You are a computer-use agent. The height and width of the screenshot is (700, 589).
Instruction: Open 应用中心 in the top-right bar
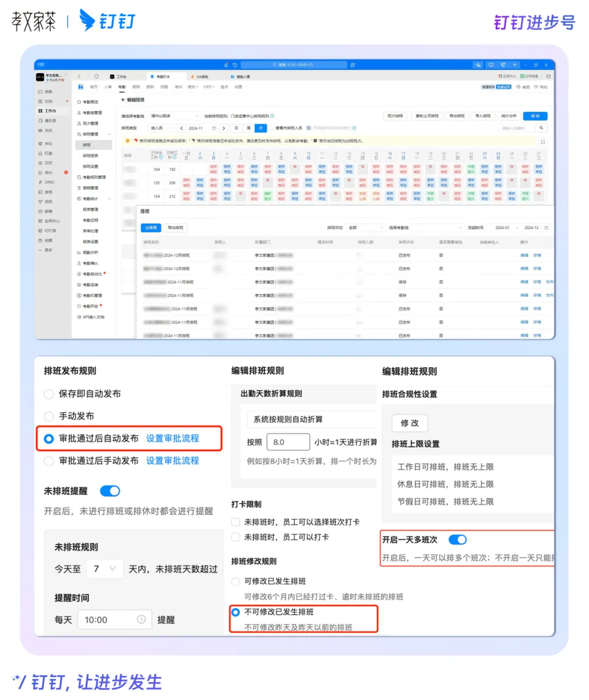tap(507, 76)
